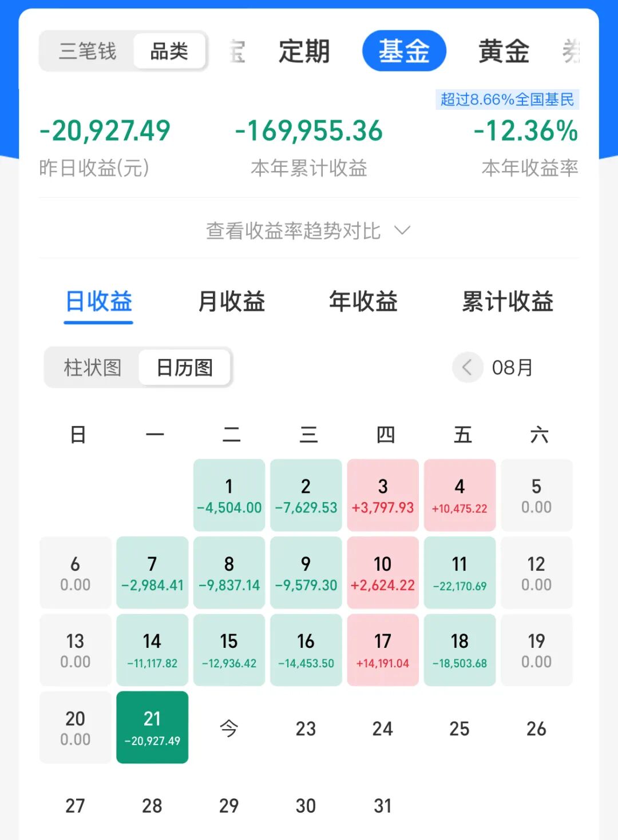Select day 18 with -18,503.68
Screen dimensions: 618x840
pyautogui.click(x=459, y=650)
